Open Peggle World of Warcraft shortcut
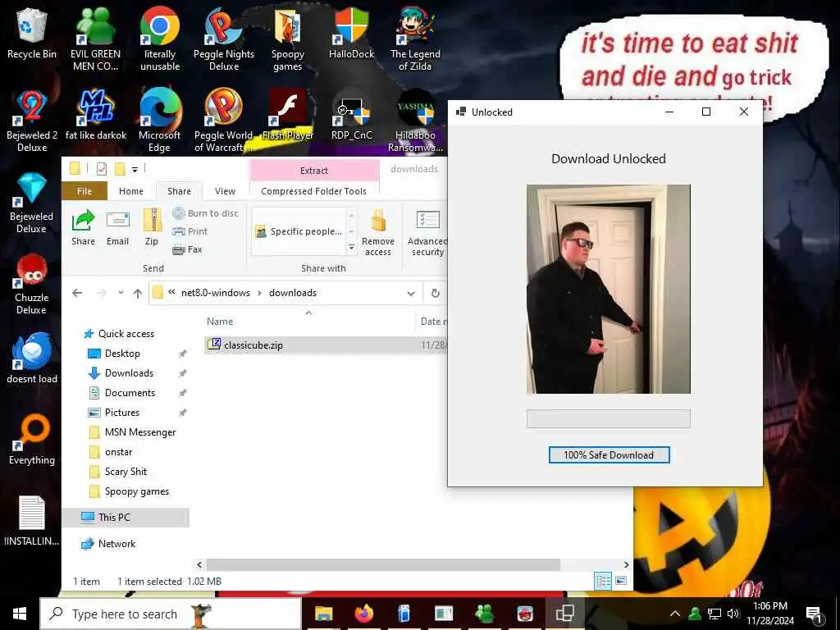 (x=224, y=121)
